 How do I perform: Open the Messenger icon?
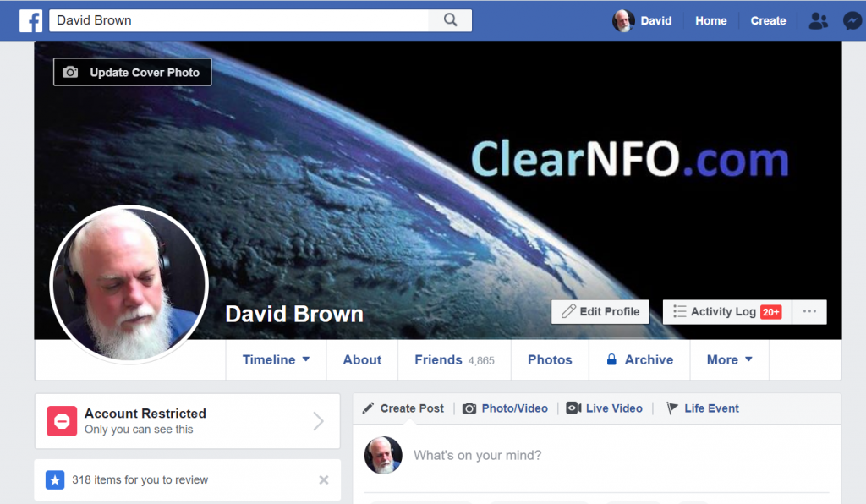click(x=852, y=21)
